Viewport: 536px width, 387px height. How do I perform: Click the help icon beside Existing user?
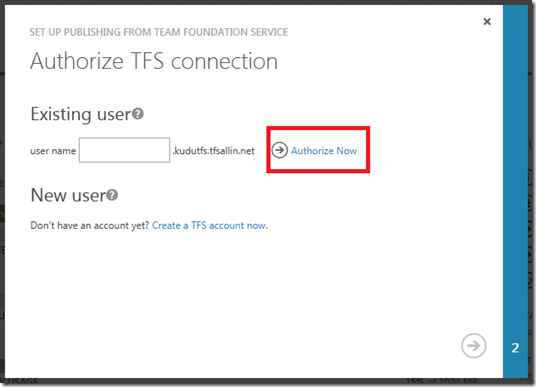click(x=138, y=114)
